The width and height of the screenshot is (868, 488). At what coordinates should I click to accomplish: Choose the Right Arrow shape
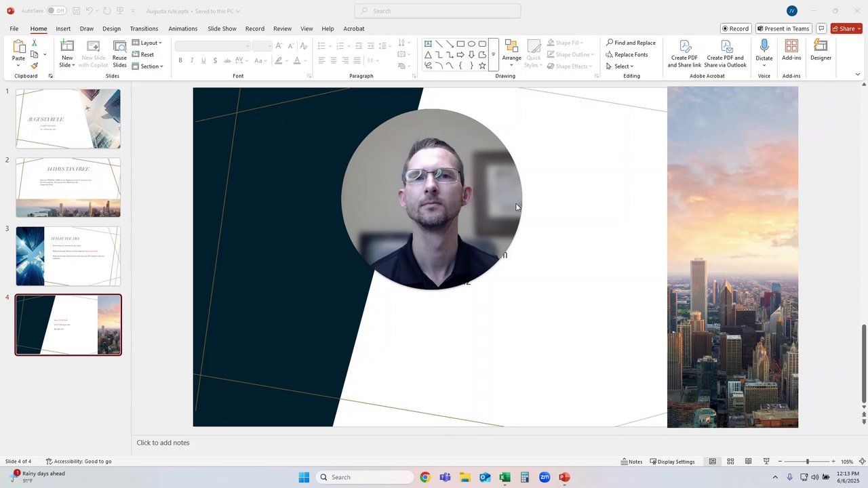[x=460, y=55]
